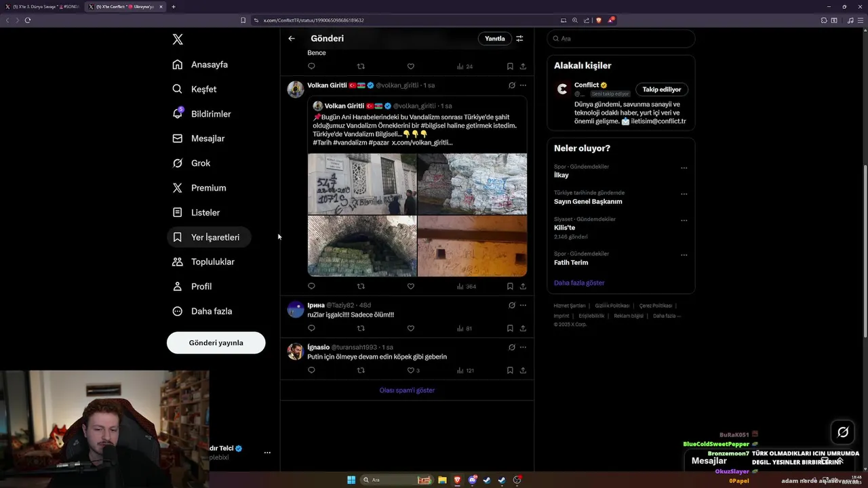Screen dimensions: 868x488
Task: Open more options on Ирина's reply
Action: pos(523,305)
